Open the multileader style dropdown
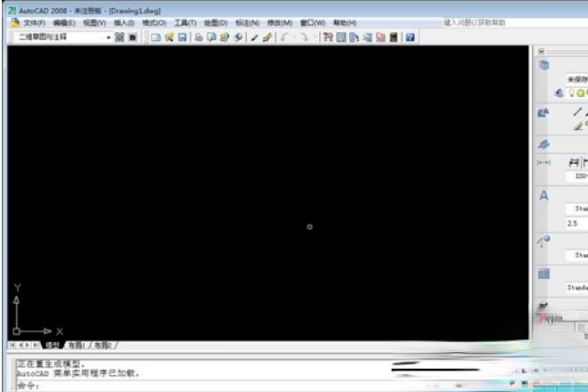 click(x=576, y=255)
